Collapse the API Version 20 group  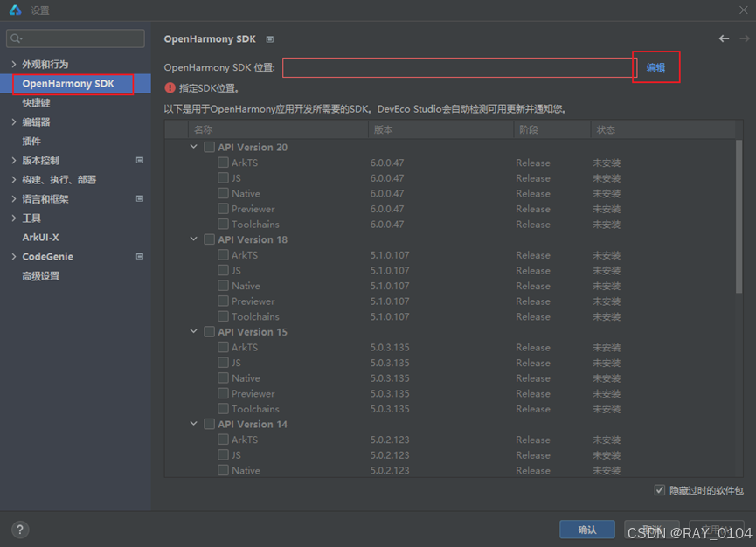(x=193, y=147)
